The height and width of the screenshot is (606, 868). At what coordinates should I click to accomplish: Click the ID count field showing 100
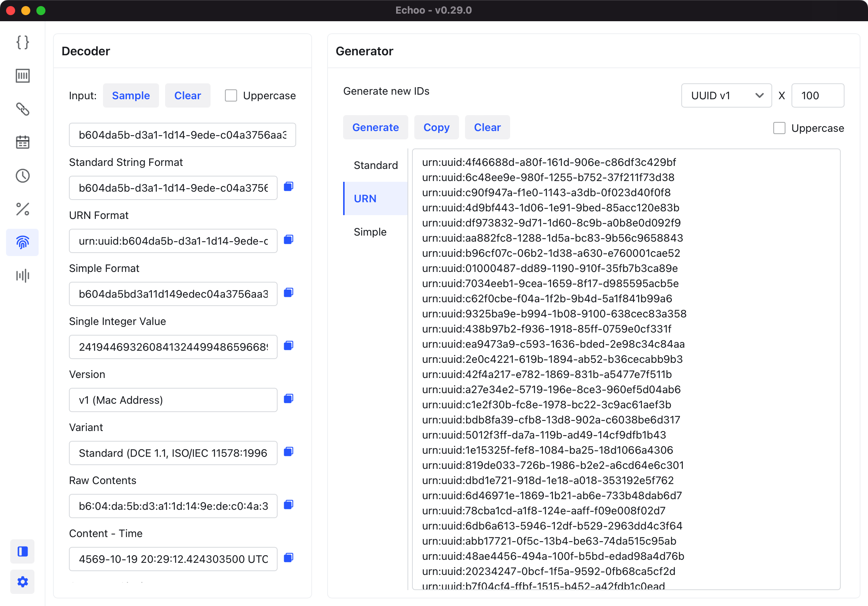point(817,95)
